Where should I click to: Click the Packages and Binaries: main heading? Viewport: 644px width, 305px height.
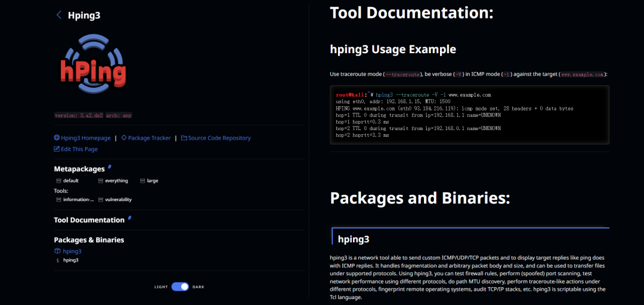[420, 198]
